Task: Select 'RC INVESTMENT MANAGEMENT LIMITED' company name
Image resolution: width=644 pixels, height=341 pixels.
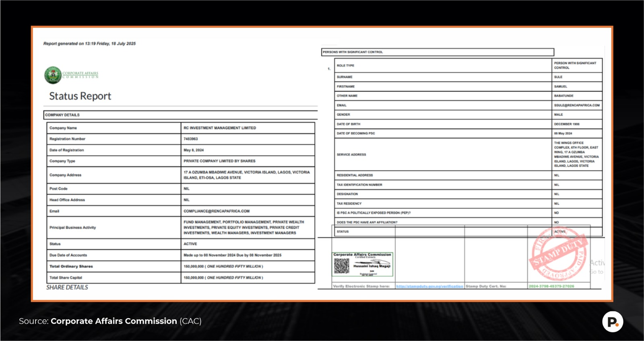Action: point(220,128)
